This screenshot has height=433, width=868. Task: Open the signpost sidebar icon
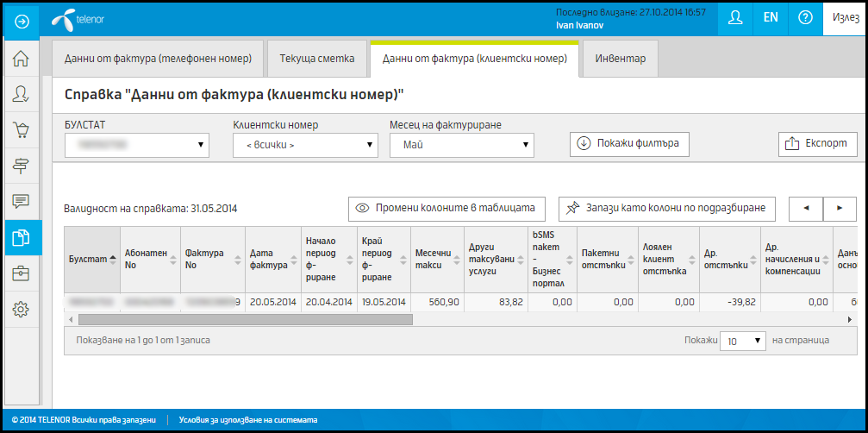(21, 166)
